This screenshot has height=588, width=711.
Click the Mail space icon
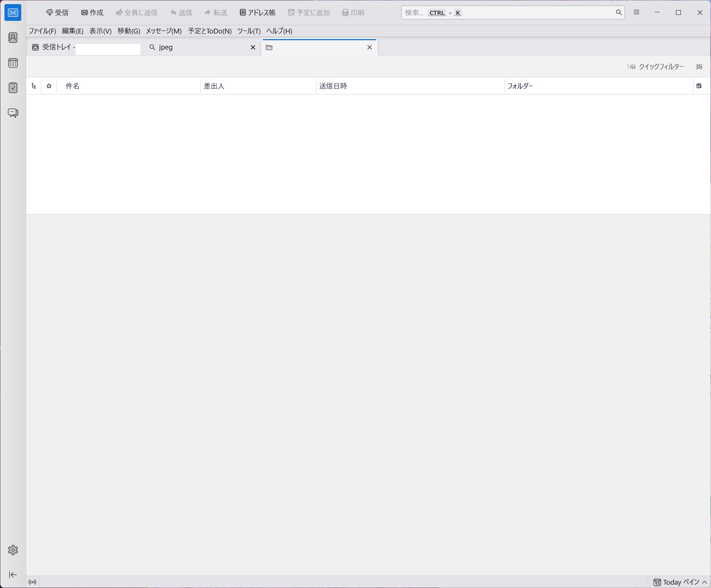click(13, 13)
